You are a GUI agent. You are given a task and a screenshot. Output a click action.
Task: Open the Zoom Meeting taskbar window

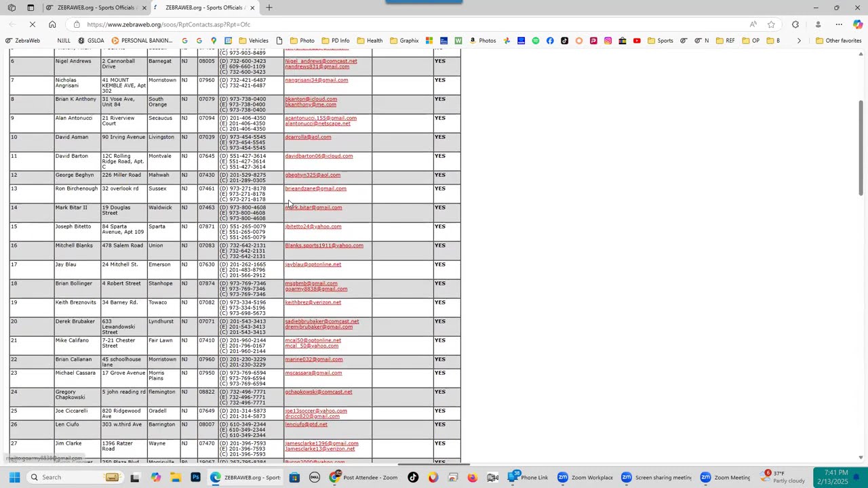pos(726,477)
